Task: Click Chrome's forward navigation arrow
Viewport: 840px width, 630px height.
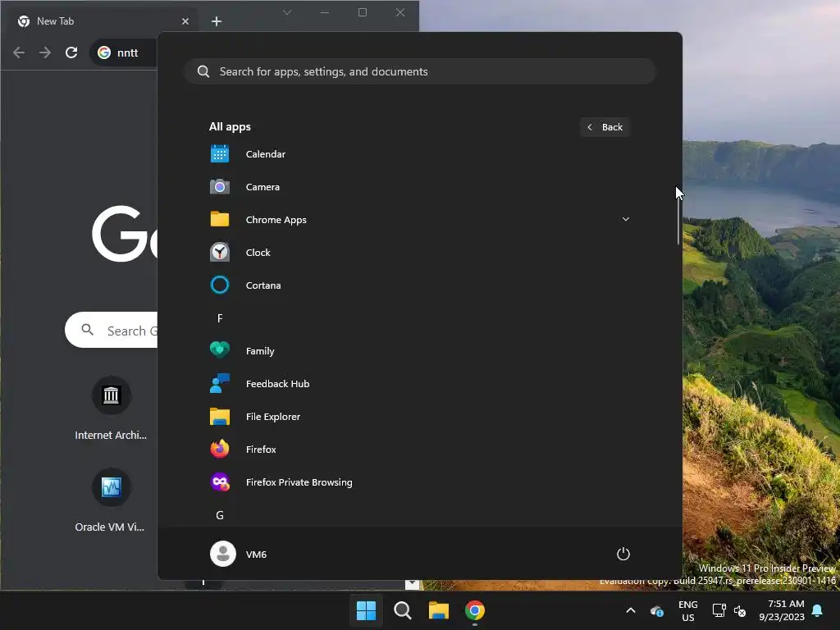Action: click(x=45, y=52)
